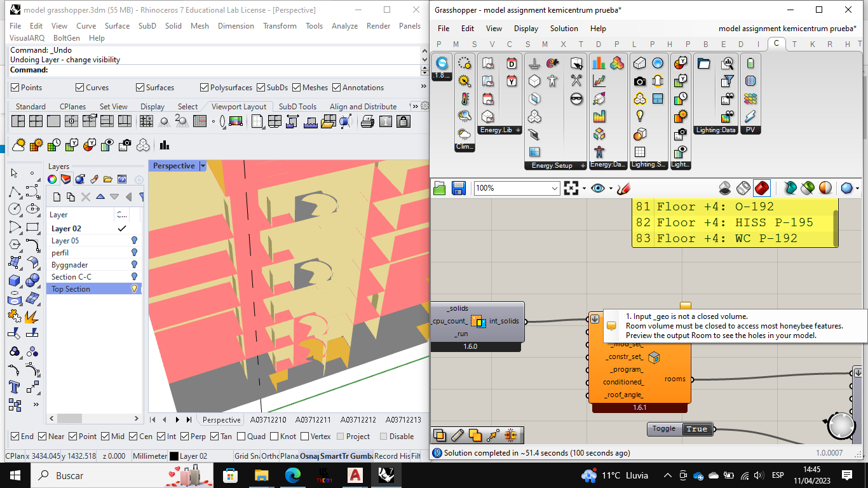Show hidden taskbar tray icons chevron
868x488 pixels.
pyautogui.click(x=667, y=475)
